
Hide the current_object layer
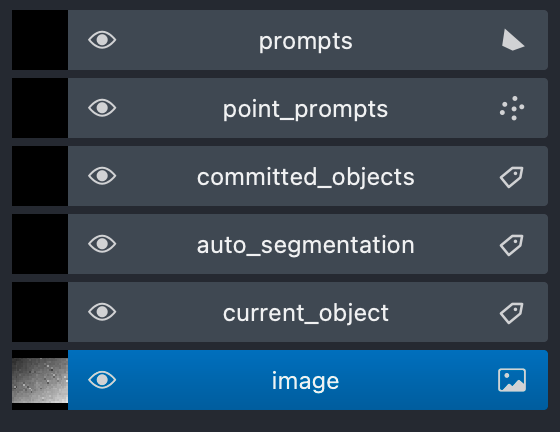click(x=102, y=312)
